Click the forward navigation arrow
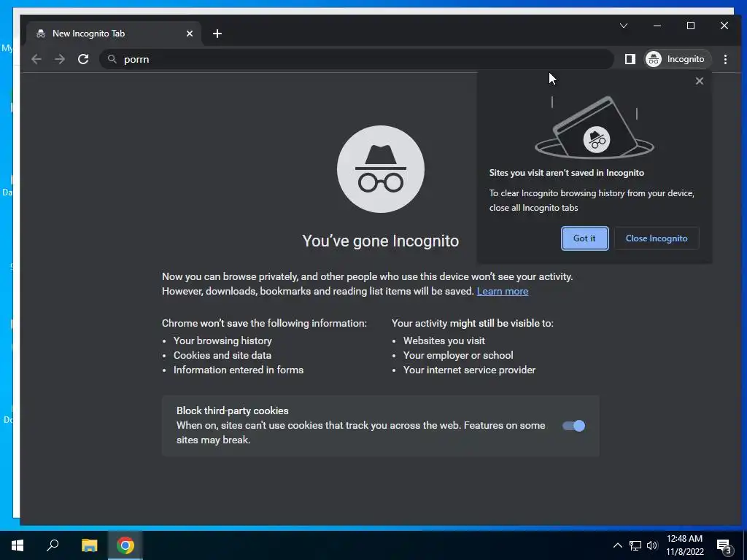The image size is (747, 560). click(60, 59)
